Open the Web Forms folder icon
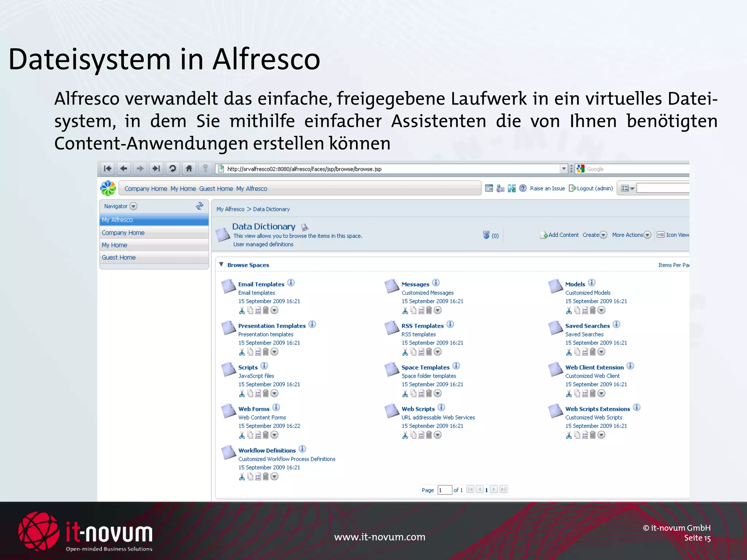This screenshot has height=560, width=747. pyautogui.click(x=229, y=411)
